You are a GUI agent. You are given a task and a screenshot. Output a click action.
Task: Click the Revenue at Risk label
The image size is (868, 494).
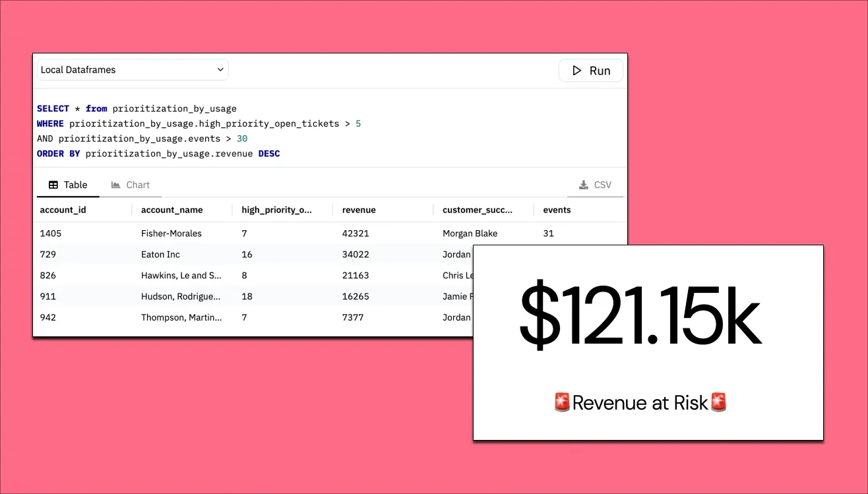(640, 402)
